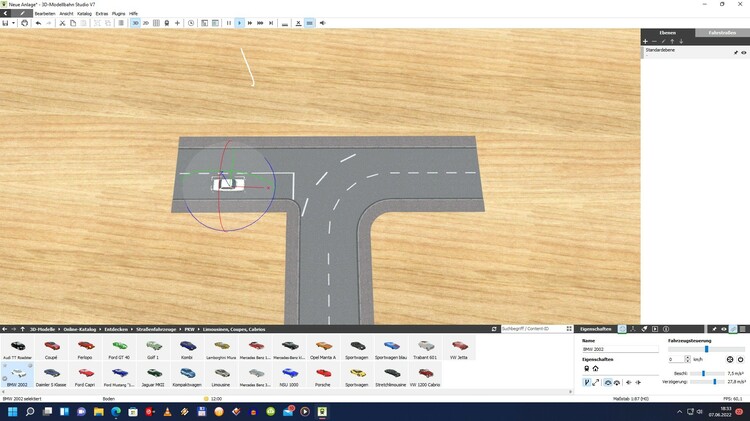
Task: Open the Hilfe menu
Action: coord(133,13)
